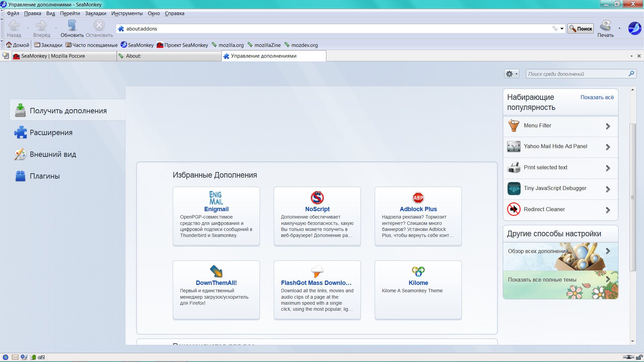Image resolution: width=644 pixels, height=362 pixels.
Task: Click the about:addons URL field
Action: pos(335,29)
